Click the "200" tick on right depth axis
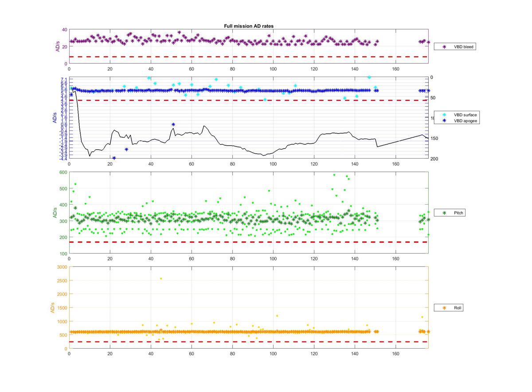The height and width of the screenshot is (392, 532). tap(434, 159)
